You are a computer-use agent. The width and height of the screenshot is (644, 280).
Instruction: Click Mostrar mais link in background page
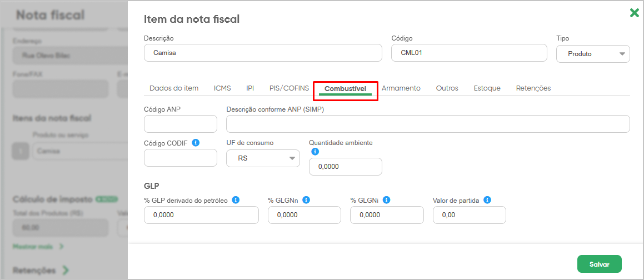tap(38, 247)
